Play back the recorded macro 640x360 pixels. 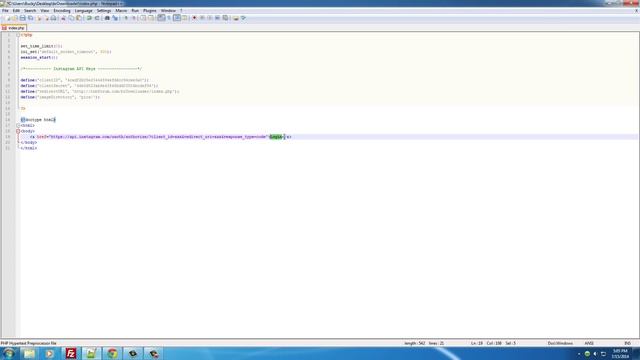(210, 18)
